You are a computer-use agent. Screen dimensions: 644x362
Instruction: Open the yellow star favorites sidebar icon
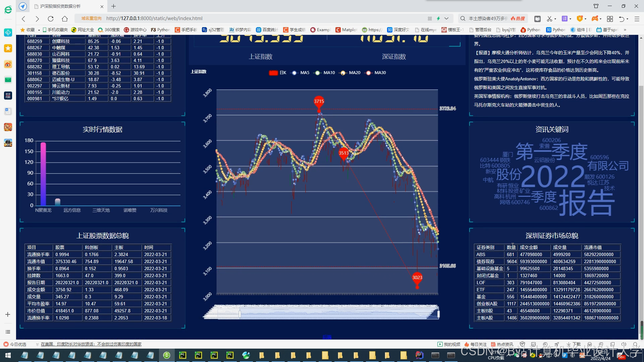coord(8,48)
